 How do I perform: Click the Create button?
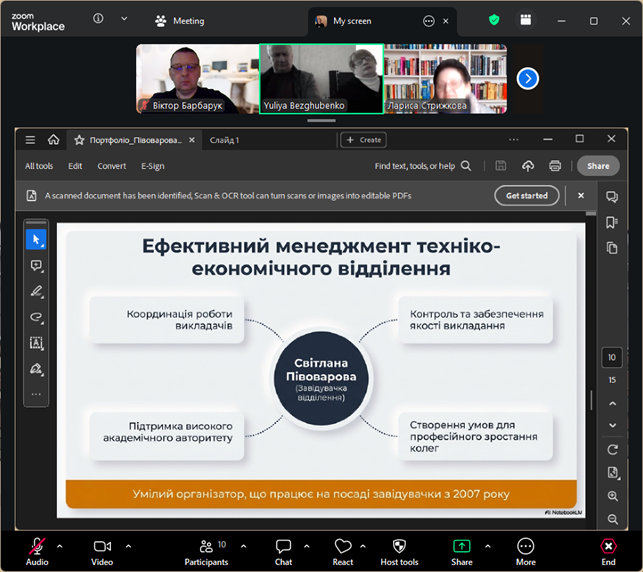363,140
